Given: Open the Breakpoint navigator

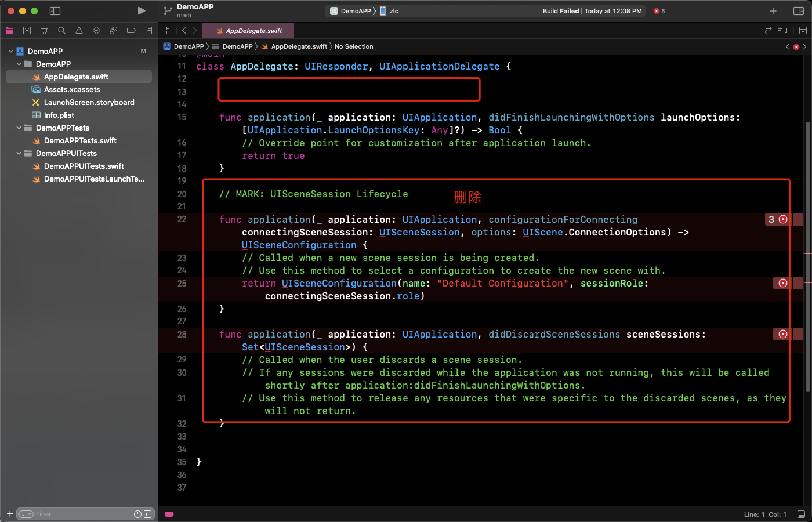Looking at the screenshot, I should [x=131, y=31].
